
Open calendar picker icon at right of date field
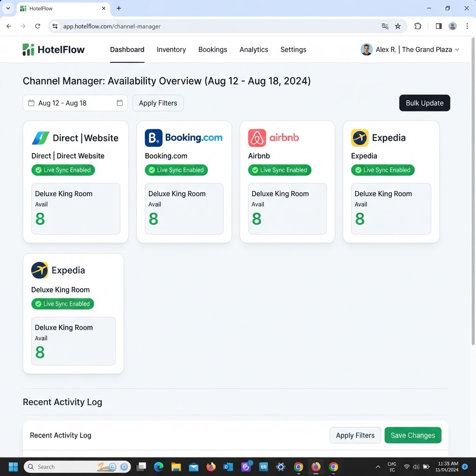click(x=119, y=103)
